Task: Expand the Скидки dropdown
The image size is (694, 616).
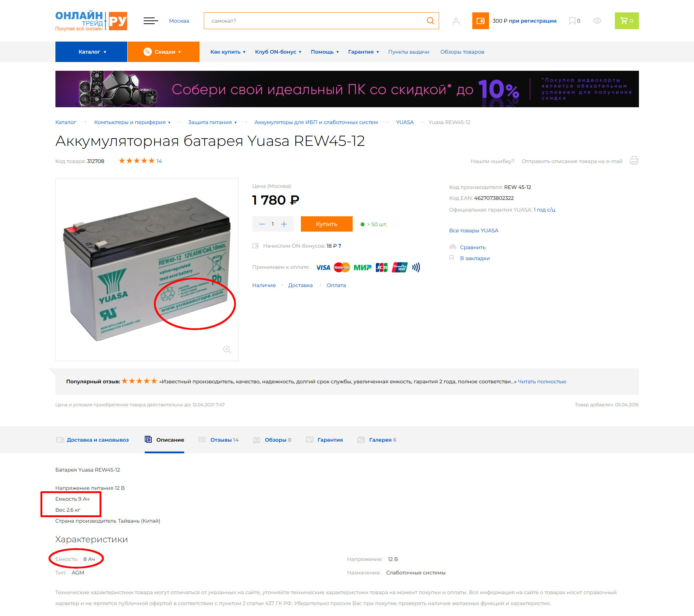Action: point(163,52)
